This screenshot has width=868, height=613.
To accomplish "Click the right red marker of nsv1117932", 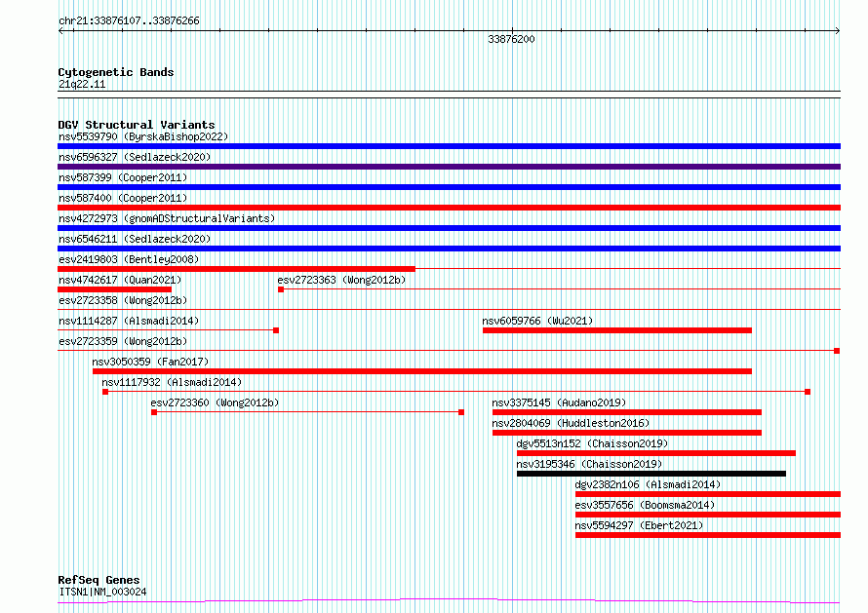I will (x=808, y=392).
